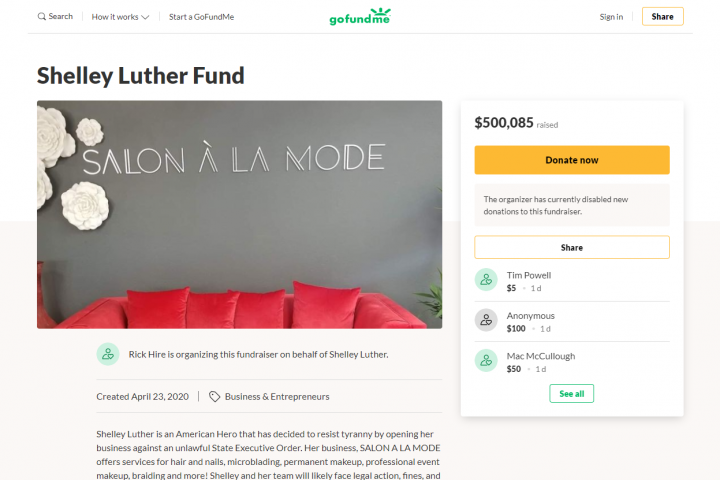Viewport: 720px width, 480px height.
Task: Click the search magnifier icon
Action: click(x=41, y=17)
